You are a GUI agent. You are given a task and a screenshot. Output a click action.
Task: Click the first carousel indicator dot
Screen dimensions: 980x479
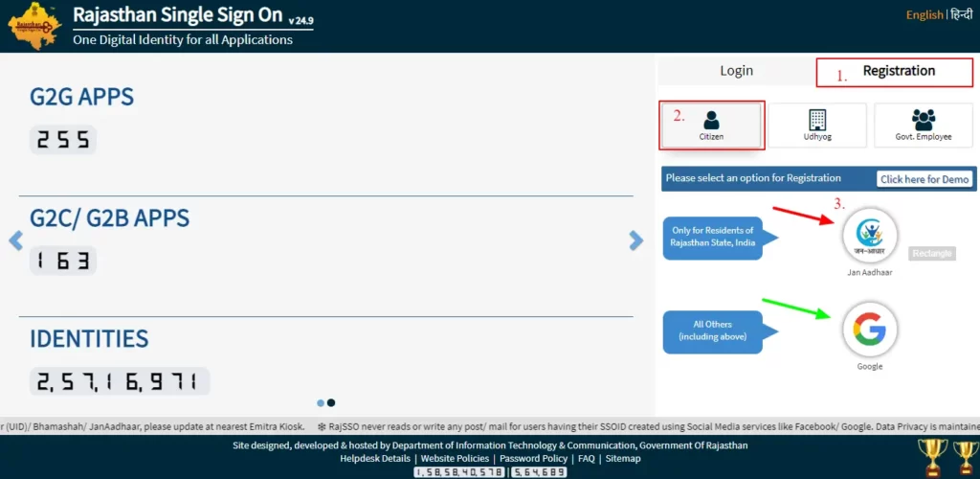point(321,403)
